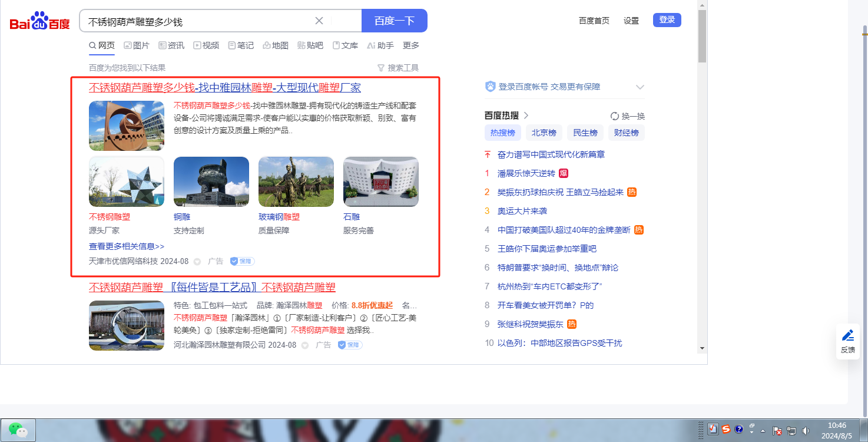This screenshot has width=868, height=442.
Task: Open the 石雕 category link
Action: click(x=352, y=217)
